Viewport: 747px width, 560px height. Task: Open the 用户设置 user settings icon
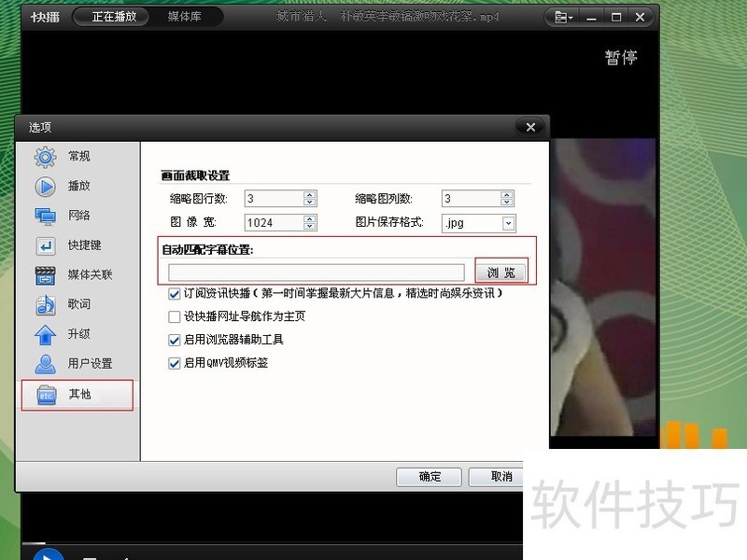tap(44, 365)
